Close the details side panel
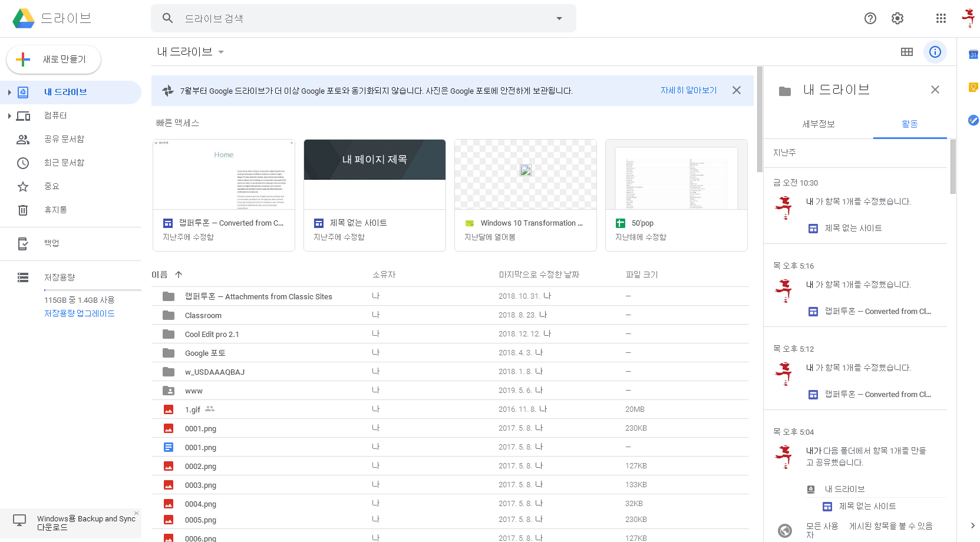The width and height of the screenshot is (980, 542). [x=935, y=90]
